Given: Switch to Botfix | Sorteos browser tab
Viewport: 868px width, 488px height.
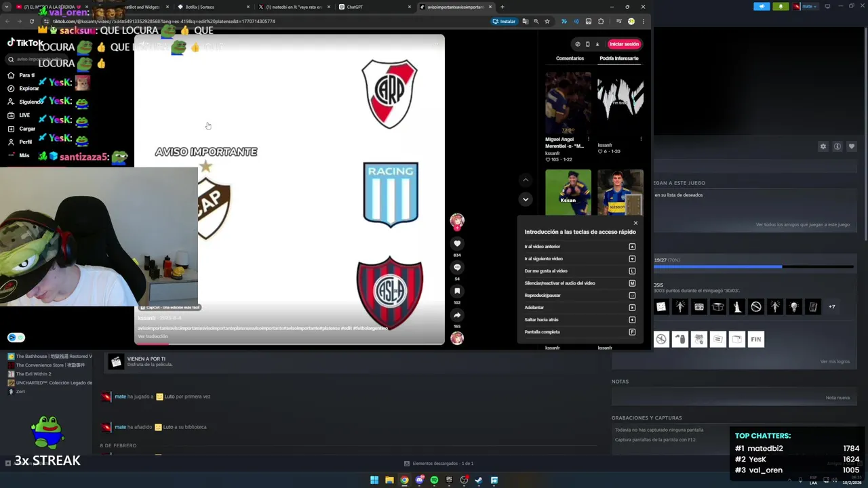Looking at the screenshot, I should coord(214,7).
